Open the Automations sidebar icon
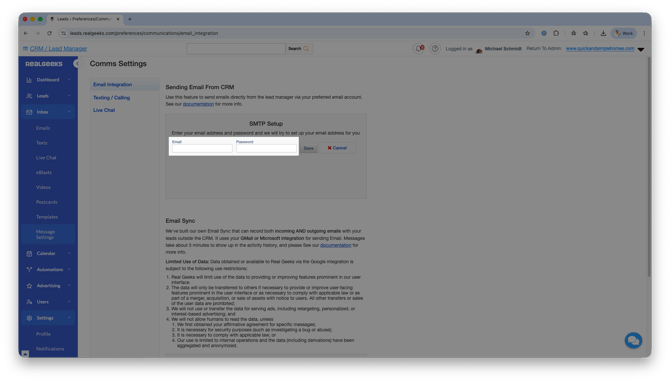The image size is (670, 382). tap(29, 270)
